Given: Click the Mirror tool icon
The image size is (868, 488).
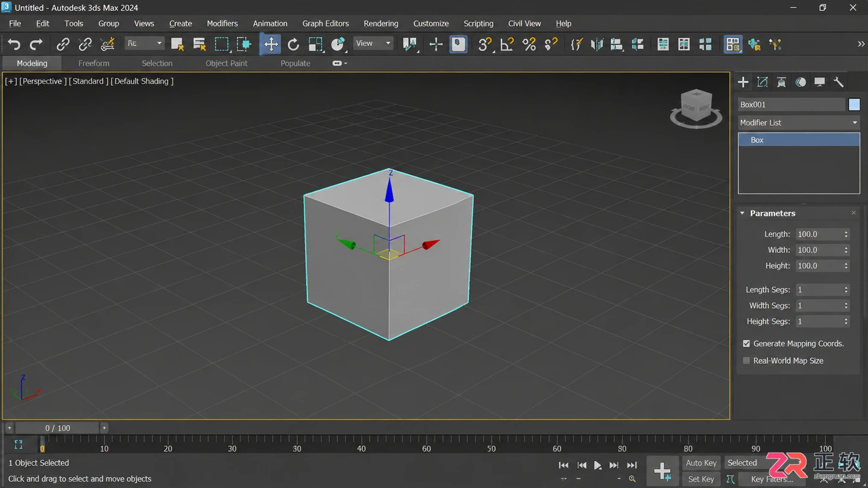Looking at the screenshot, I should point(597,44).
